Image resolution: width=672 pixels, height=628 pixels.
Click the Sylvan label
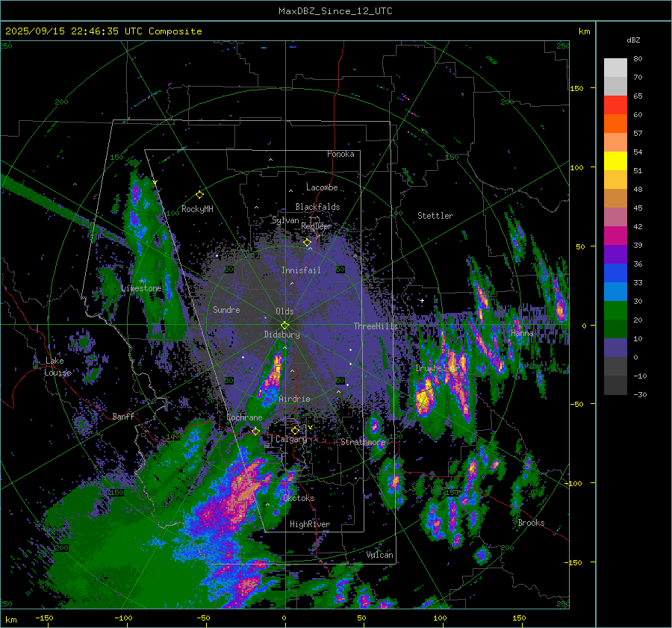tap(285, 220)
